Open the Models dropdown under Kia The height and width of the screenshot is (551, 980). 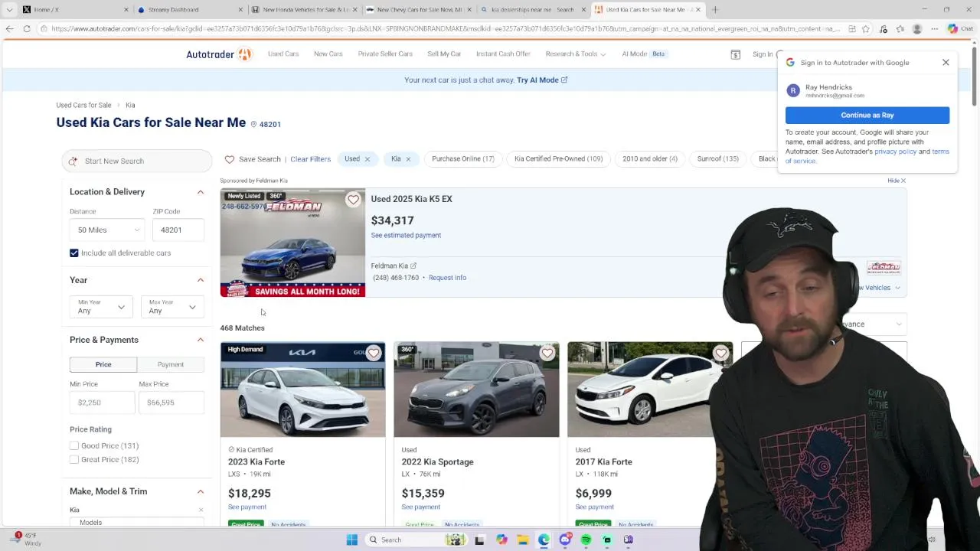[137, 522]
